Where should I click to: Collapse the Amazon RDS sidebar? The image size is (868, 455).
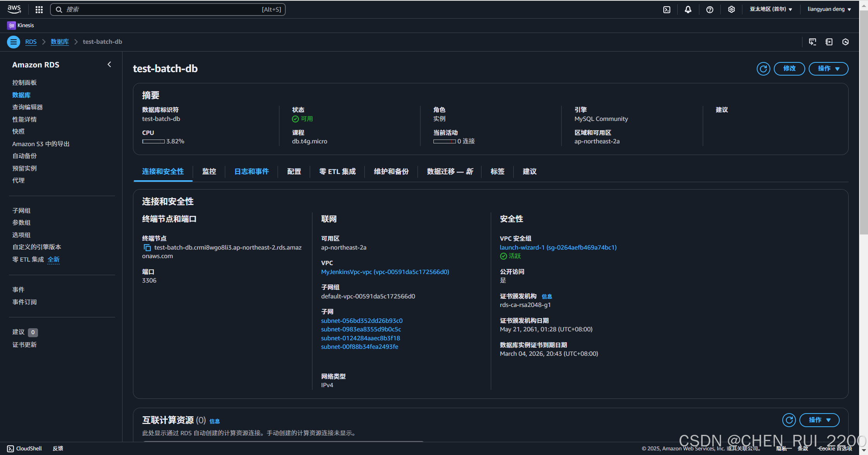pyautogui.click(x=109, y=65)
